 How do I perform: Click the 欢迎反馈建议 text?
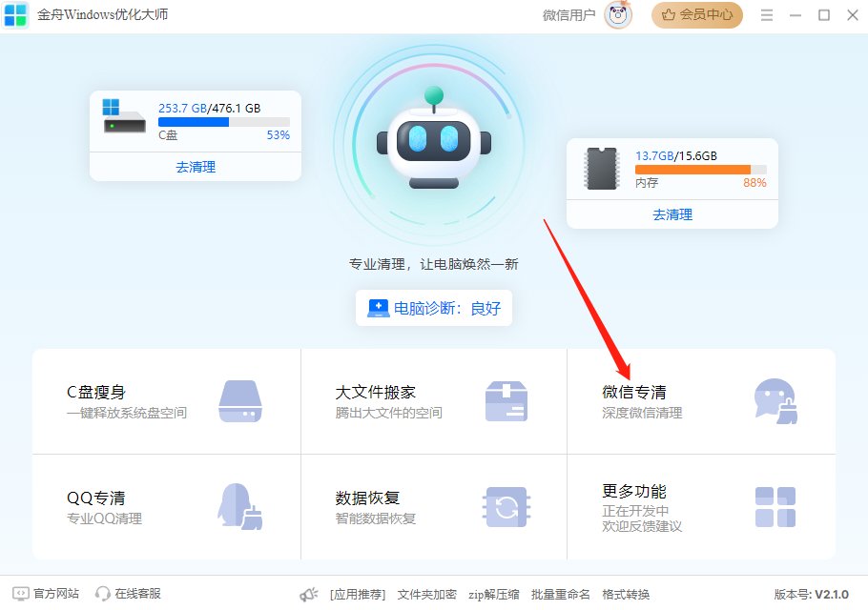coord(642,526)
